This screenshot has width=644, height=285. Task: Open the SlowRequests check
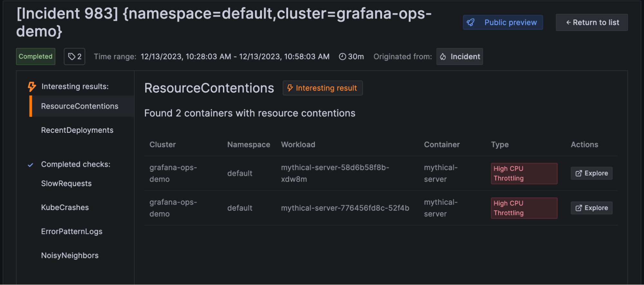tap(66, 184)
